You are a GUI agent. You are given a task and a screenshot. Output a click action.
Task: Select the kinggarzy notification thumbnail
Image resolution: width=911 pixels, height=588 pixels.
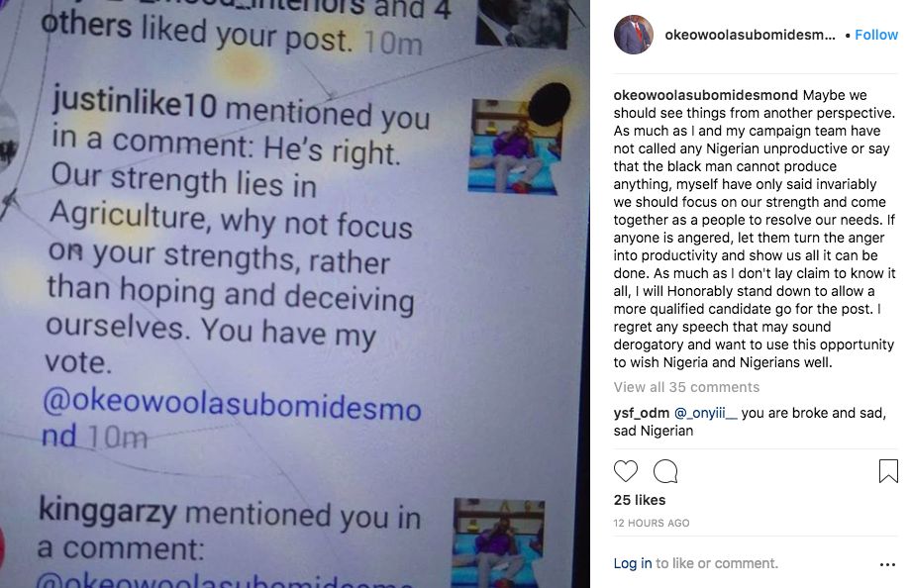[498, 542]
